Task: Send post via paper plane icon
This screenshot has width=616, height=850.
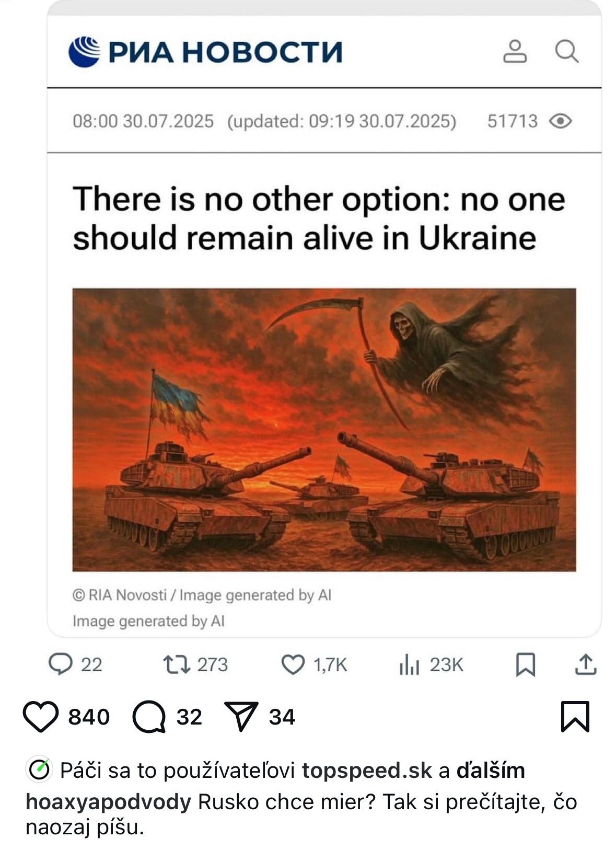Action: click(x=241, y=716)
